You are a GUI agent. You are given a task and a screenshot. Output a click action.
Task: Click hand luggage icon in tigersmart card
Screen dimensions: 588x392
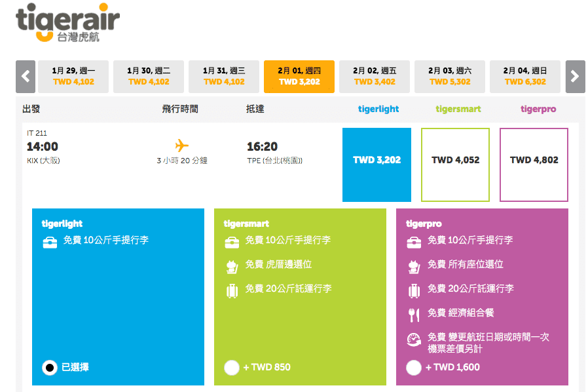click(x=232, y=242)
